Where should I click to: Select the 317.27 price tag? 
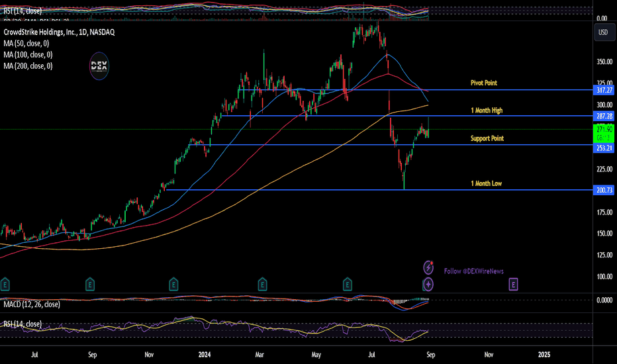[x=604, y=90]
